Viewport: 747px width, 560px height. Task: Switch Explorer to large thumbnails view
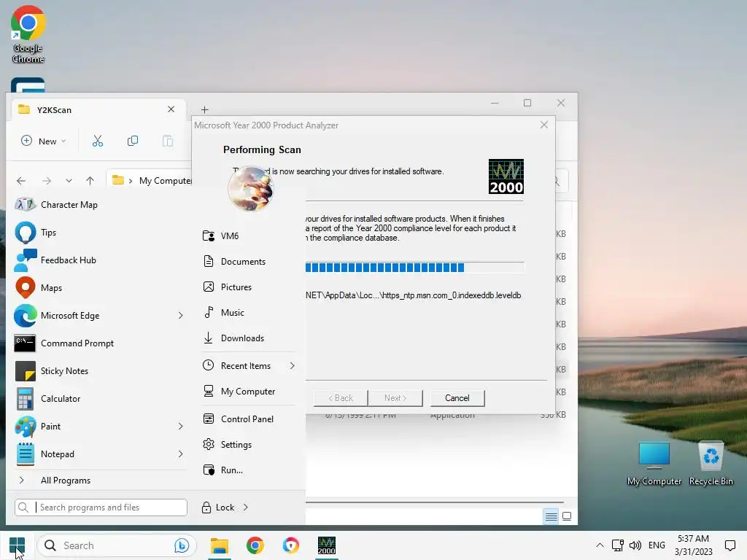567,516
